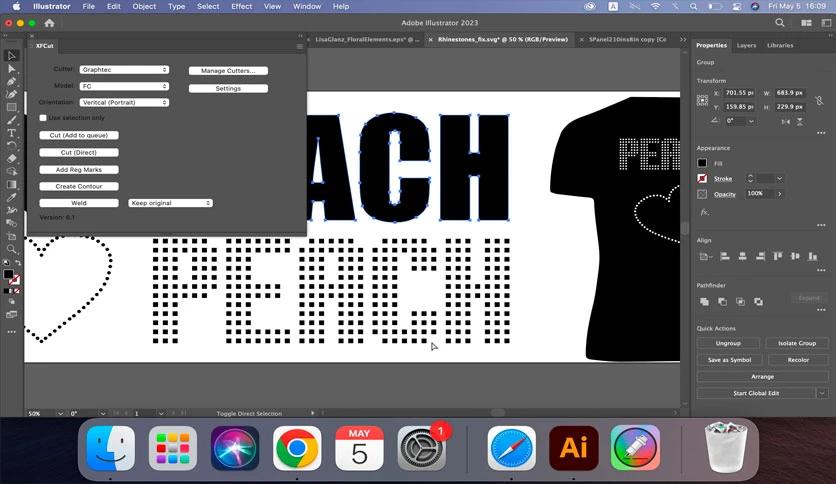Click Create Contour button

[x=79, y=187]
